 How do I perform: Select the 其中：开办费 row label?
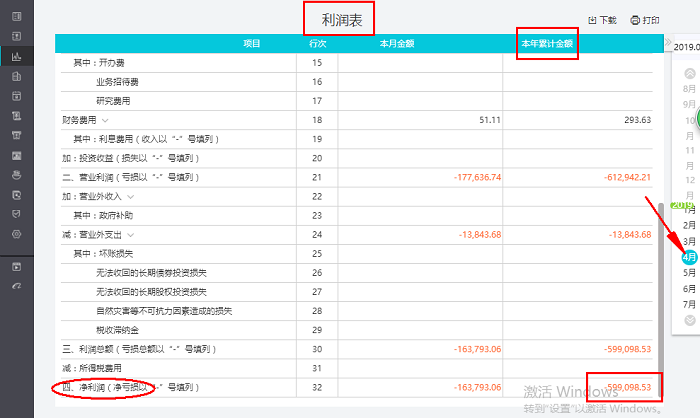pyautogui.click(x=99, y=63)
